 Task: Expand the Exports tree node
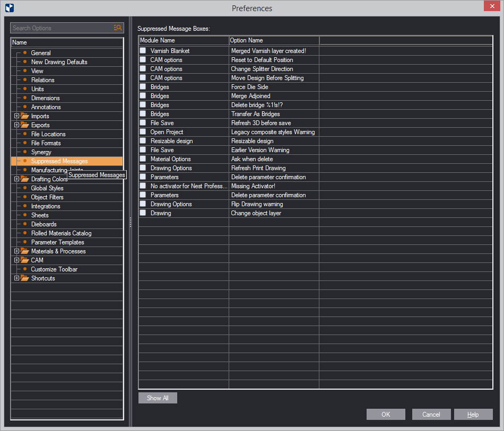coord(17,125)
